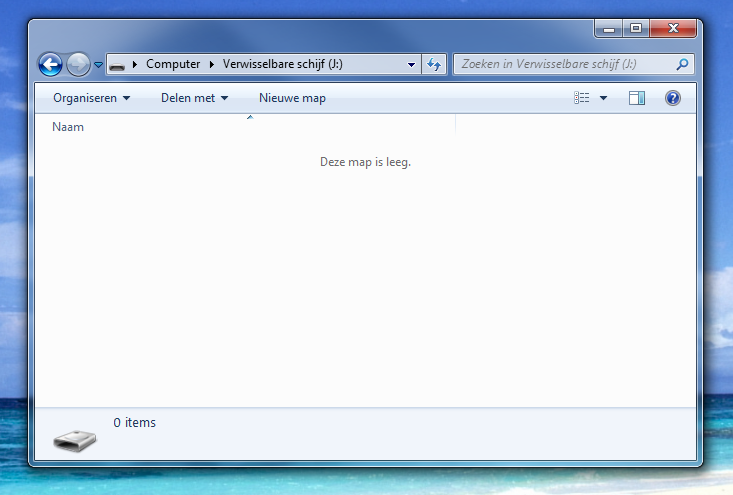The image size is (733, 495).
Task: Create a folder with Nieuwe map
Action: (292, 98)
